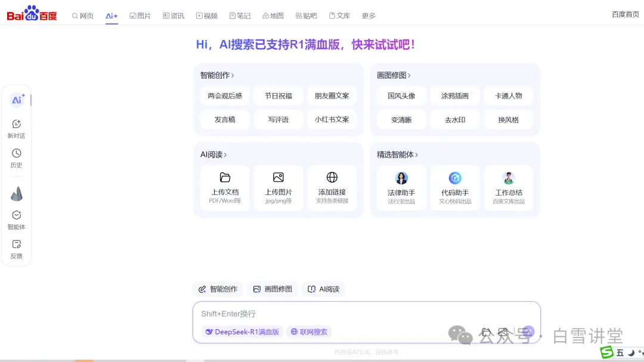The height and width of the screenshot is (362, 644).
Task: Choose the 两会观后感 prompt
Action: point(225,96)
